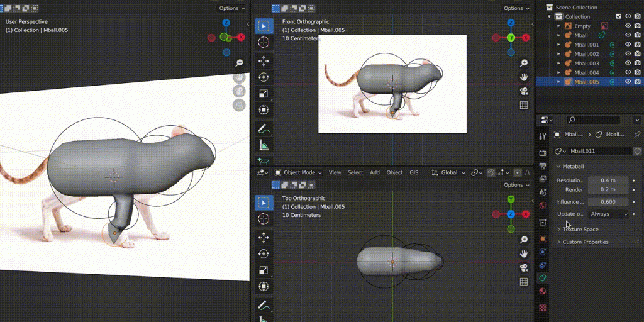Screen dimensions: 644x322
Task: Disable Mball.001 in renders camera icon
Action: pyautogui.click(x=638, y=45)
